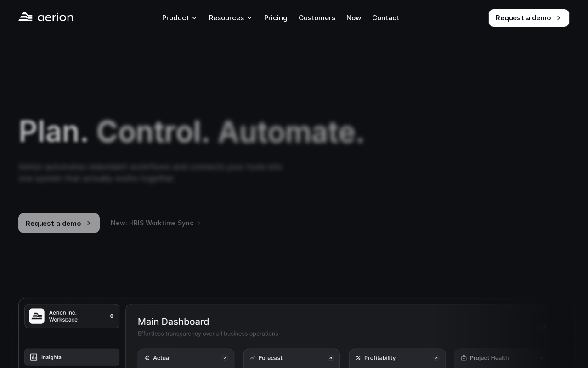The width and height of the screenshot is (588, 368).
Task: Select Insights in the dashboard sidebar
Action: [72, 357]
